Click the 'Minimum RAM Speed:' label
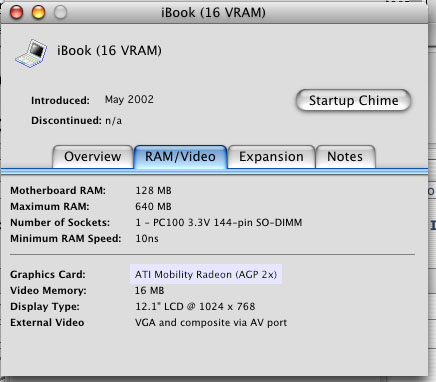 [66, 239]
